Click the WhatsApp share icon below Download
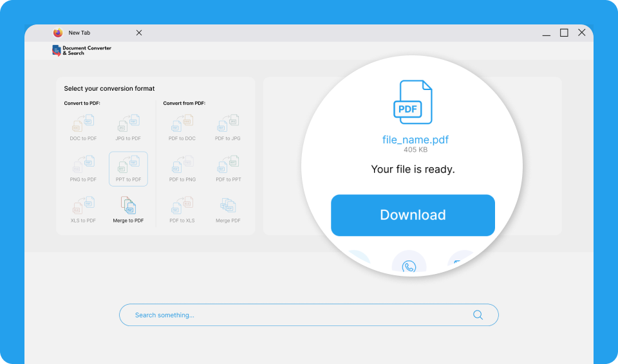This screenshot has width=618, height=364. point(409,267)
